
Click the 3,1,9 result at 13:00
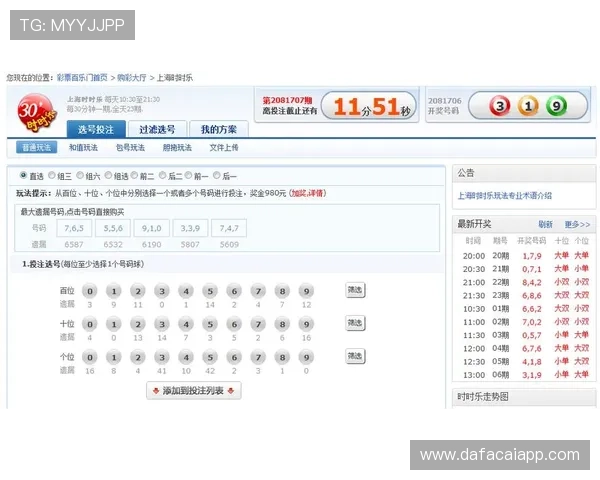[532, 375]
